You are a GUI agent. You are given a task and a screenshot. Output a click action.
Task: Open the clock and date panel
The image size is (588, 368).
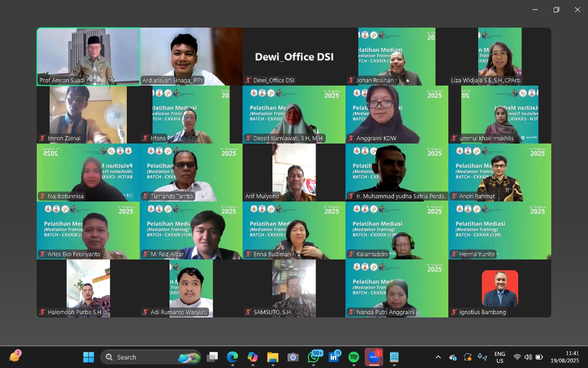click(x=566, y=357)
